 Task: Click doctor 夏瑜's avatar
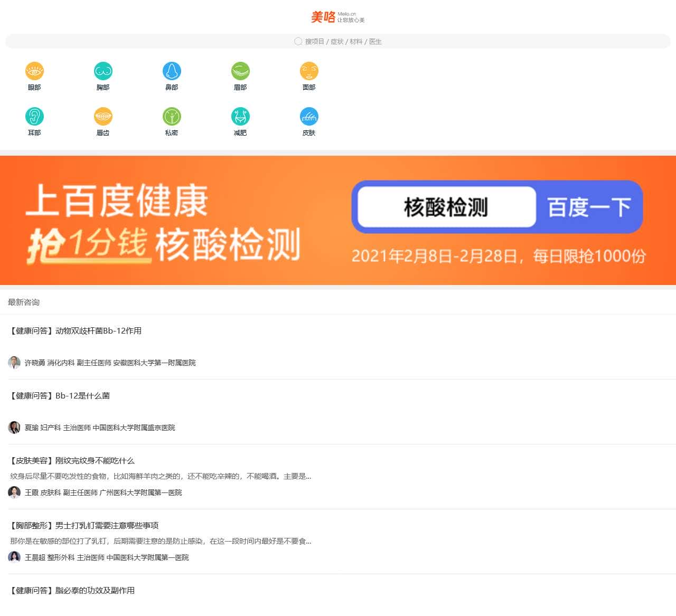tap(14, 428)
